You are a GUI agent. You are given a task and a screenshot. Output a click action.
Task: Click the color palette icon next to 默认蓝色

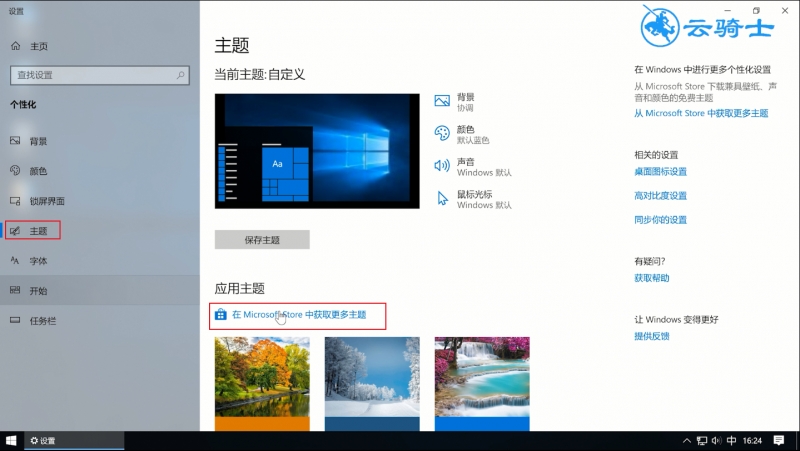(442, 133)
